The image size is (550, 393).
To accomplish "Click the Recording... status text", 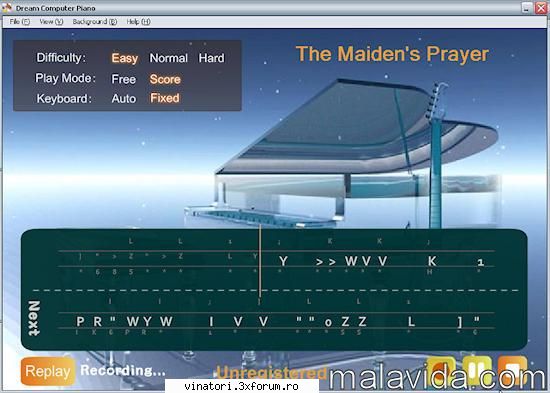I will pyautogui.click(x=123, y=371).
